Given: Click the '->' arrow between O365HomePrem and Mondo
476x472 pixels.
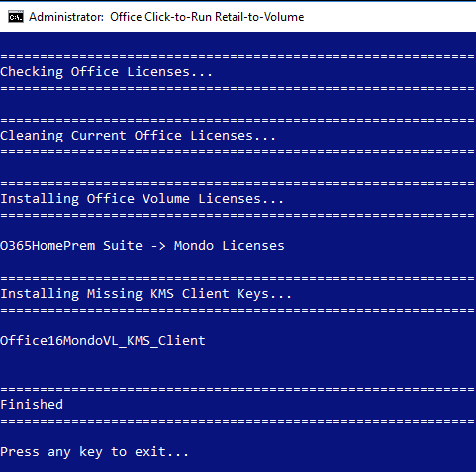Looking at the screenshot, I should 158,246.
